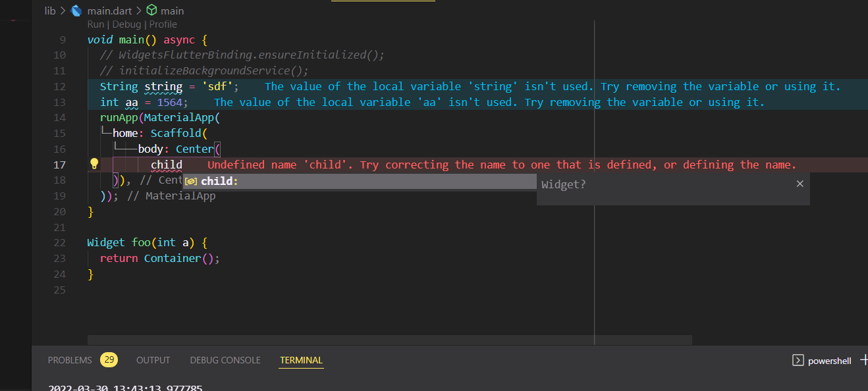868x391 pixels.
Task: Click the 'string' isn't used warning message
Action: tap(553, 86)
